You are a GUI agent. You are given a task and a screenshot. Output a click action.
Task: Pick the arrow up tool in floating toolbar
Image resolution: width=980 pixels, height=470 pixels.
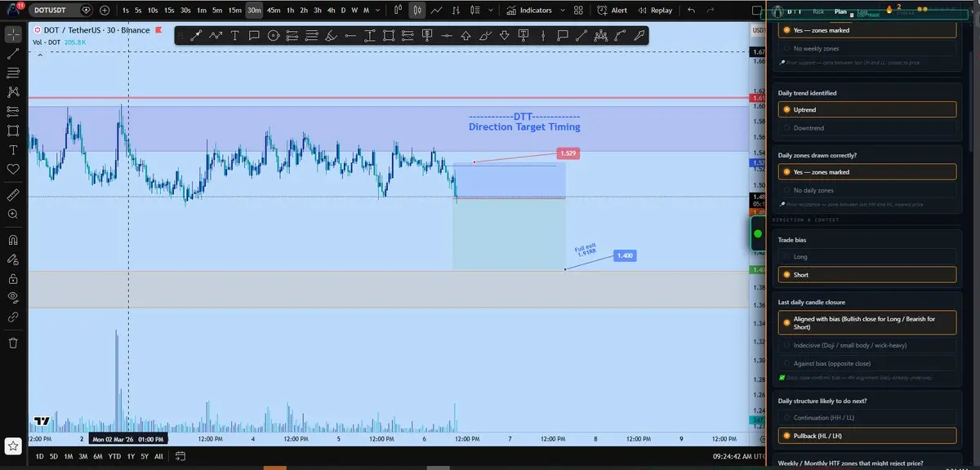click(465, 35)
